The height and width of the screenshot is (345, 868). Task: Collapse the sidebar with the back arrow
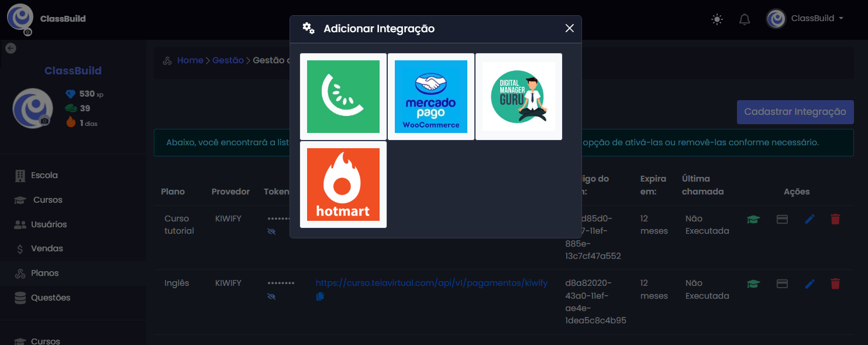[x=11, y=48]
